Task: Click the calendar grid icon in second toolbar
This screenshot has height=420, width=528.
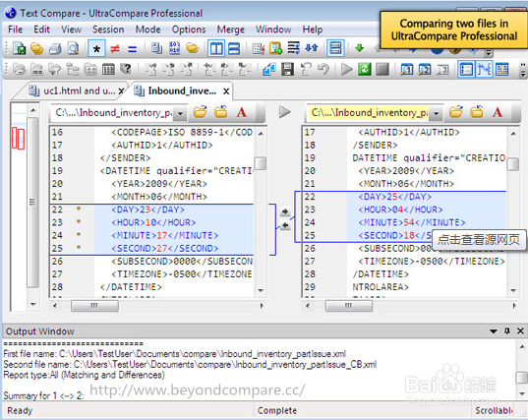Action: 108,70
